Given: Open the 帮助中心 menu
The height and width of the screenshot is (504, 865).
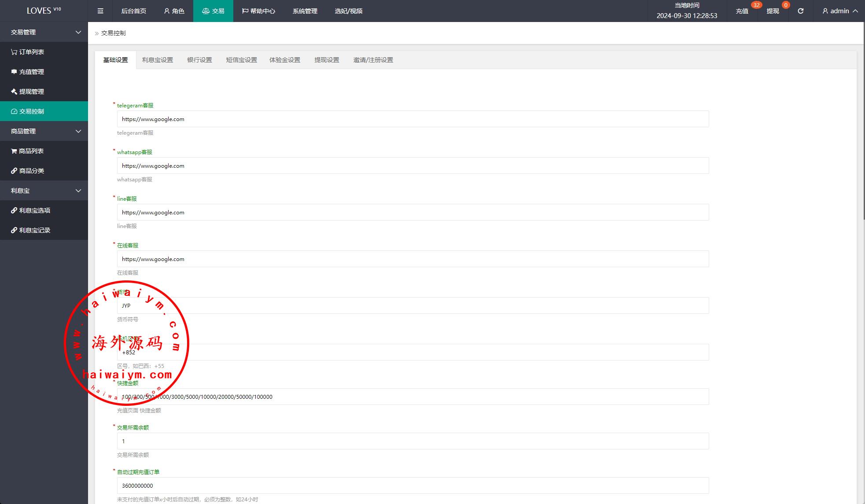Looking at the screenshot, I should 258,11.
